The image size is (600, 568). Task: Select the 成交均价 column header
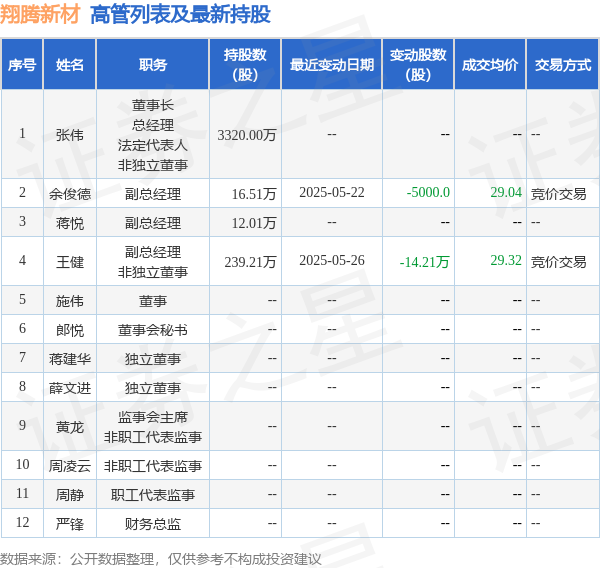point(490,65)
